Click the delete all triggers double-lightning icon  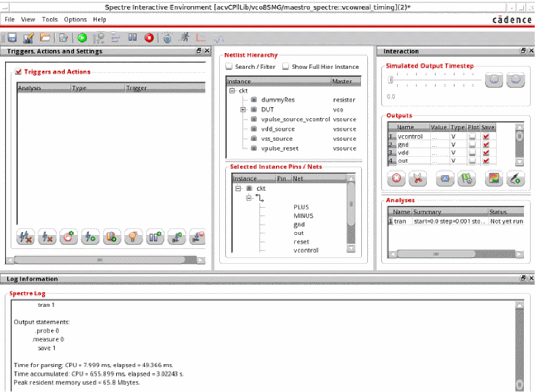coord(25,237)
